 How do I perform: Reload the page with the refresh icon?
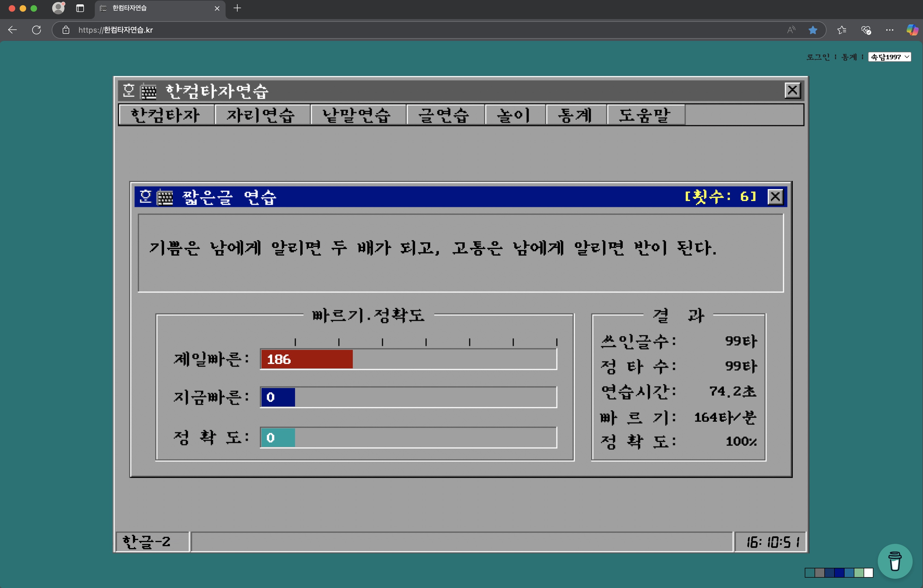[x=37, y=30]
